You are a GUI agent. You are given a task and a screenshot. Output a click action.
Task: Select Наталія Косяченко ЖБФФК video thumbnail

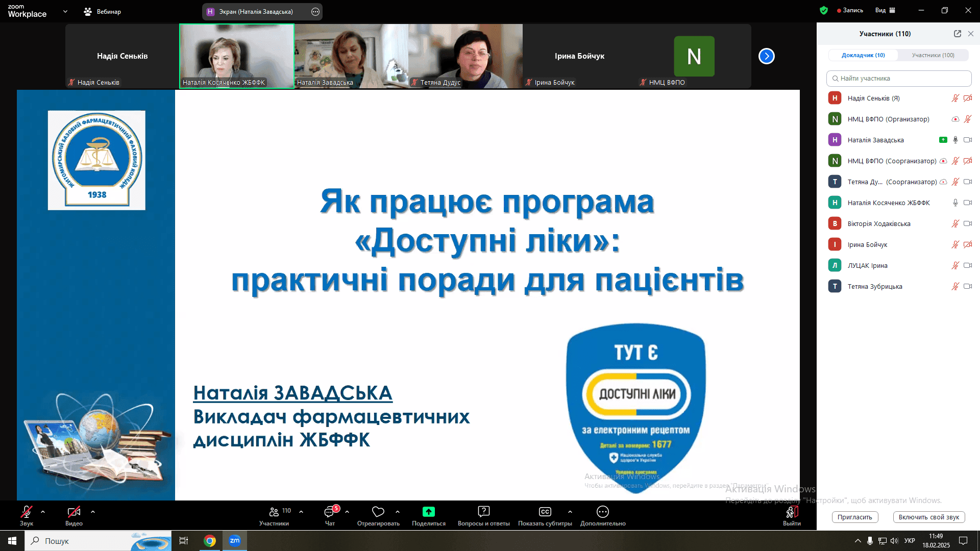point(237,56)
